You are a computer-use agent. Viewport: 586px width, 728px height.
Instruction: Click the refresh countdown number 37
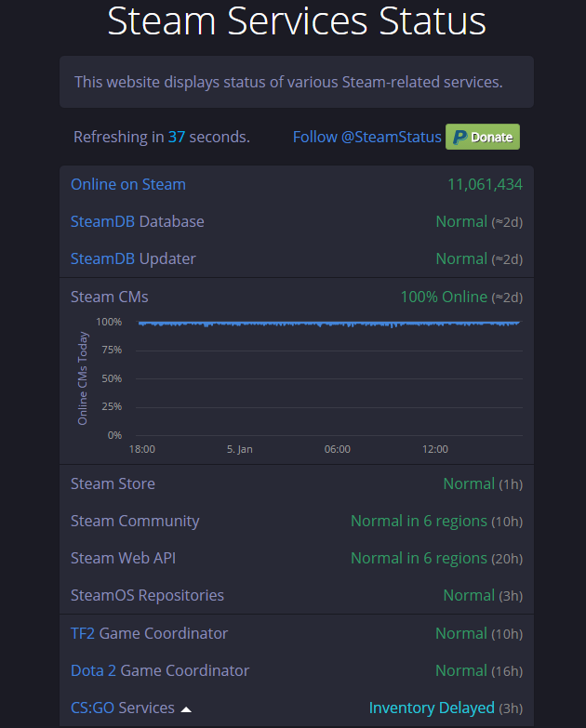tap(177, 137)
